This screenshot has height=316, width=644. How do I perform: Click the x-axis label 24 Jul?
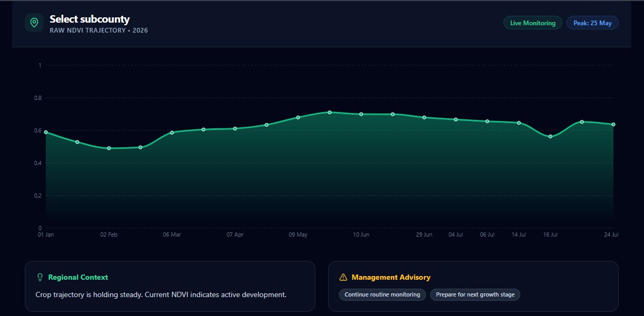pos(611,235)
